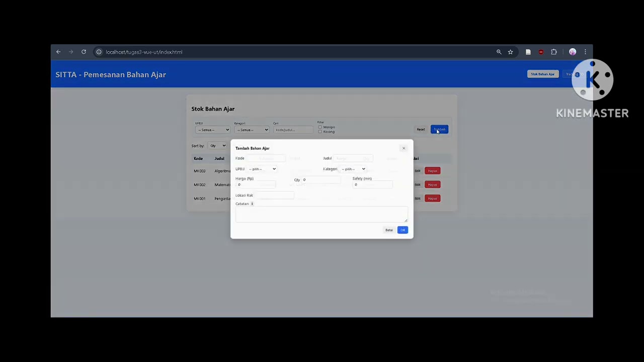Viewport: 644px width, 362px height.
Task: Tick the Kosong filter checkbox
Action: [x=320, y=132]
